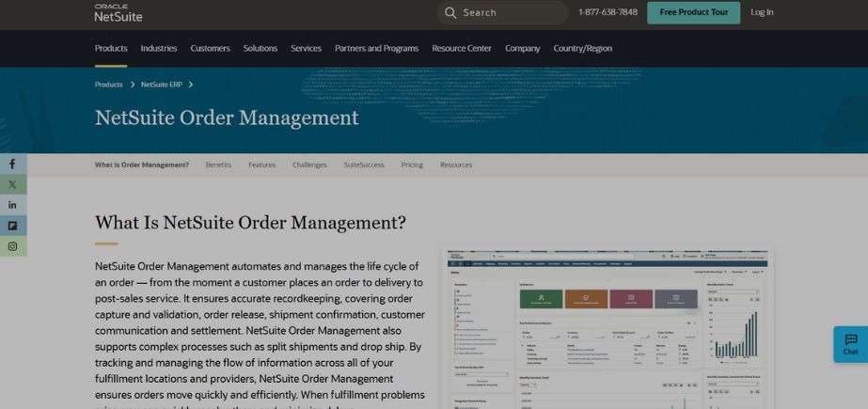Jump to Benefits section
Viewport: 868px width, 409px height.
coord(218,165)
